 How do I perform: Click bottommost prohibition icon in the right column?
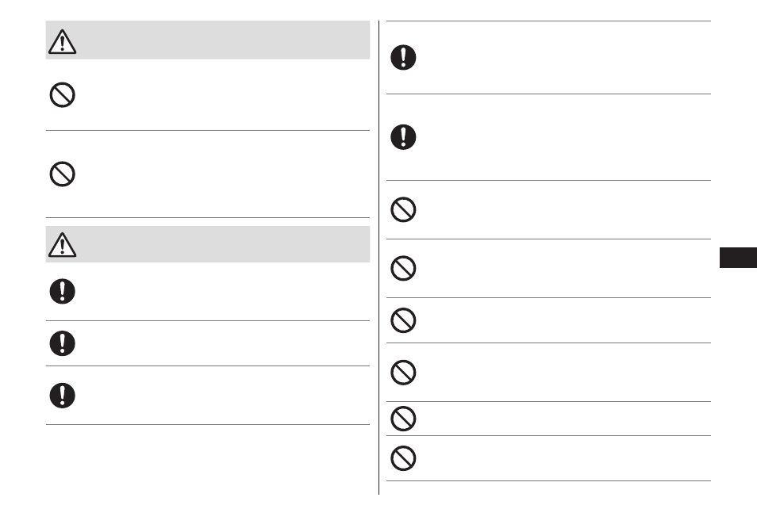point(403,458)
